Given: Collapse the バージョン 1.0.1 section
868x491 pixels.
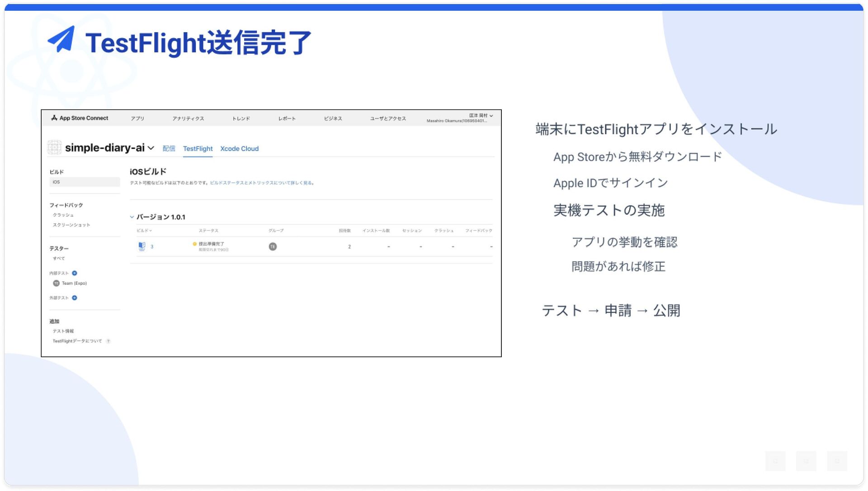Looking at the screenshot, I should point(132,217).
